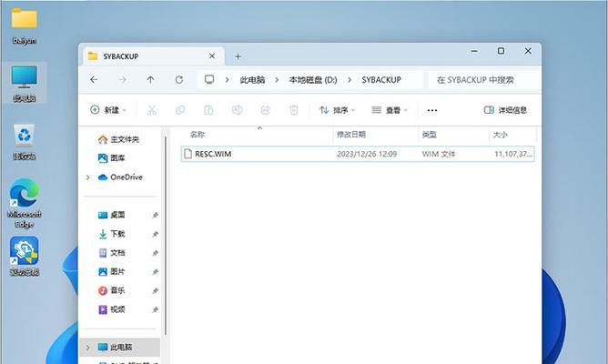Screen dimensions: 608x364
Task: Open the 查看 view dropdown
Action: pyautogui.click(x=390, y=110)
